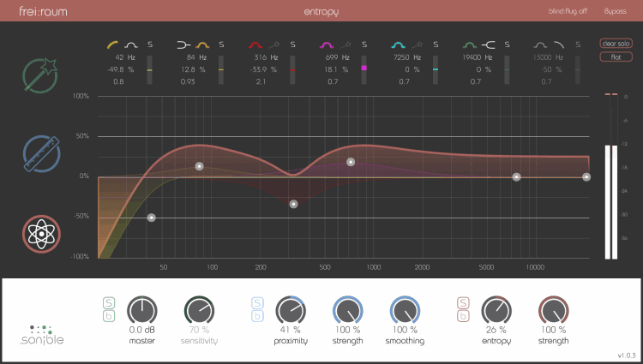Select low-shelf filter for 42 Hz band
This screenshot has width=643, height=364.
tap(112, 45)
